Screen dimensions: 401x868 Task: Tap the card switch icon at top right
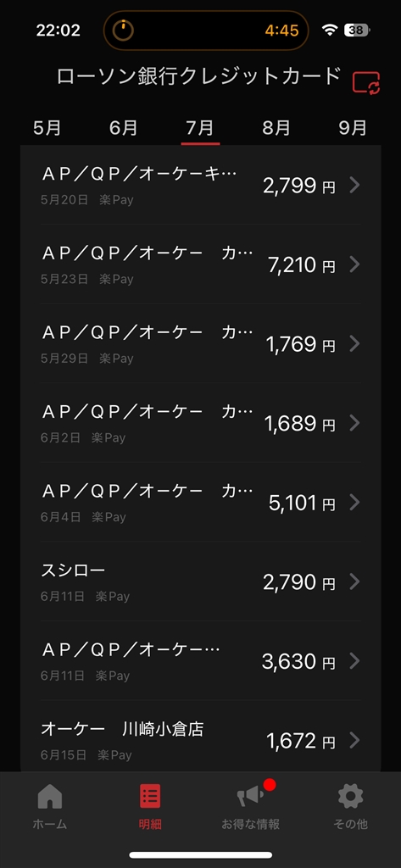click(x=366, y=82)
